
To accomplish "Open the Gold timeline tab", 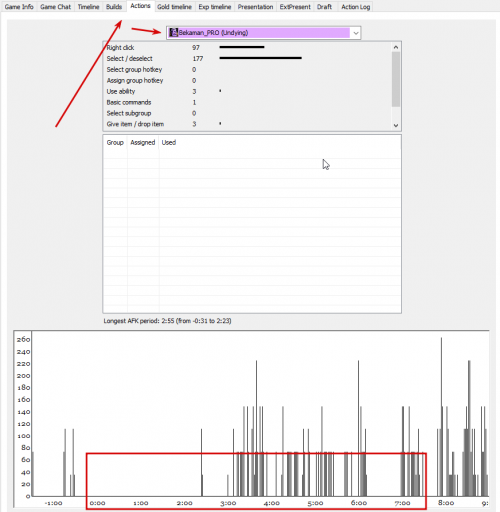I will [174, 7].
